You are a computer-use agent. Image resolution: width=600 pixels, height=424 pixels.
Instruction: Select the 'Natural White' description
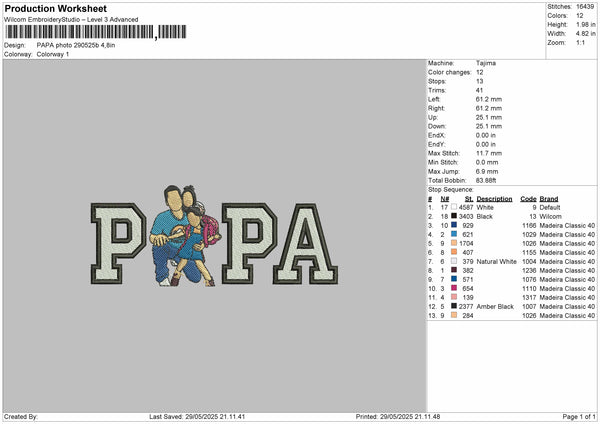[x=496, y=262]
